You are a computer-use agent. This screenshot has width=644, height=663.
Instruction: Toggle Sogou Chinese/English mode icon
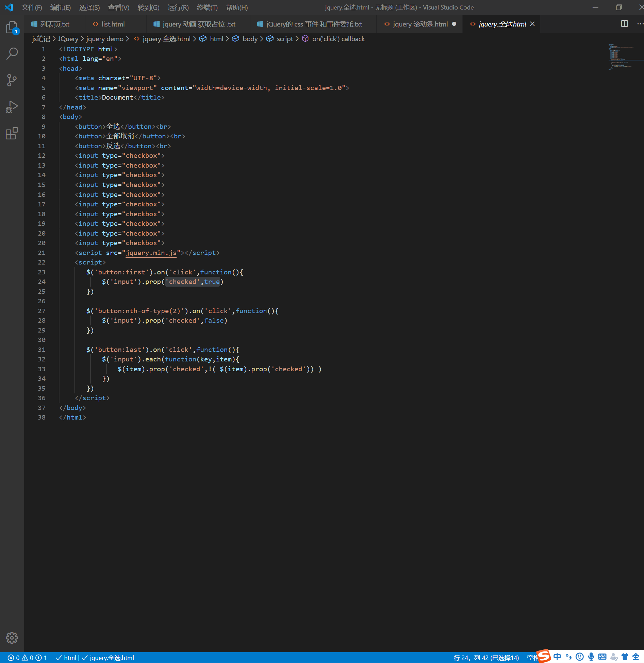tap(557, 657)
